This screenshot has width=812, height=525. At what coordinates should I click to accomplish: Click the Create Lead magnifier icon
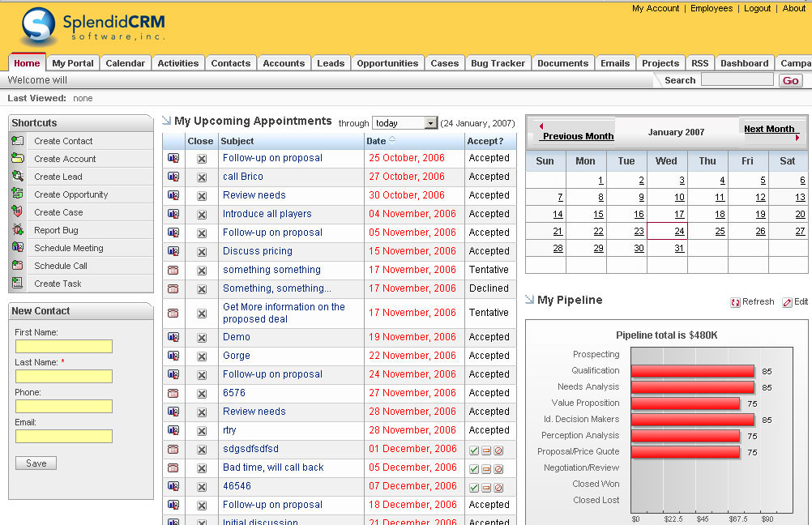[18, 177]
